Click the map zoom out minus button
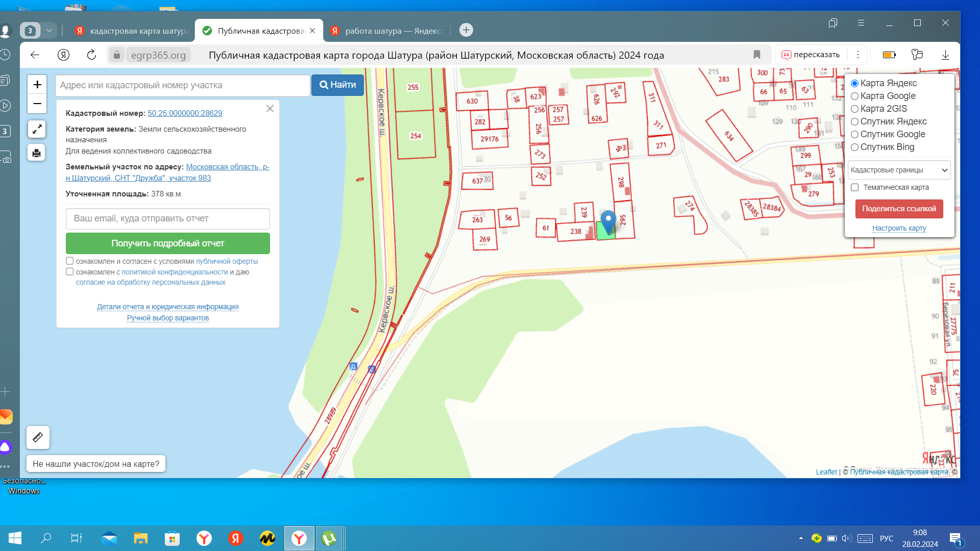The image size is (980, 551). pyautogui.click(x=37, y=104)
